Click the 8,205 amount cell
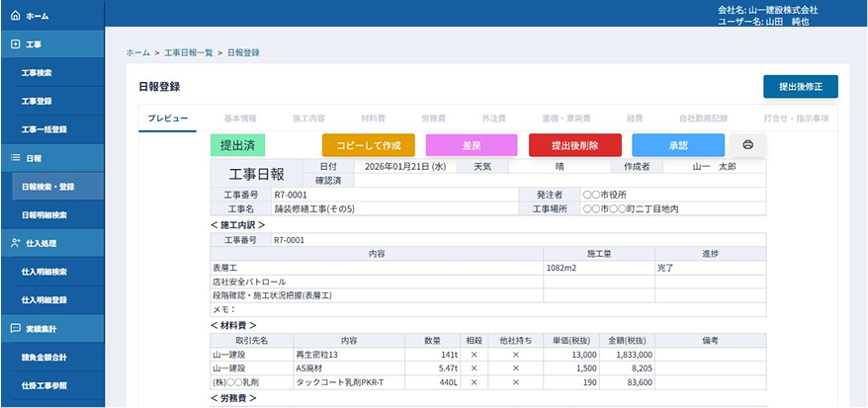The width and height of the screenshot is (868, 408). click(627, 368)
